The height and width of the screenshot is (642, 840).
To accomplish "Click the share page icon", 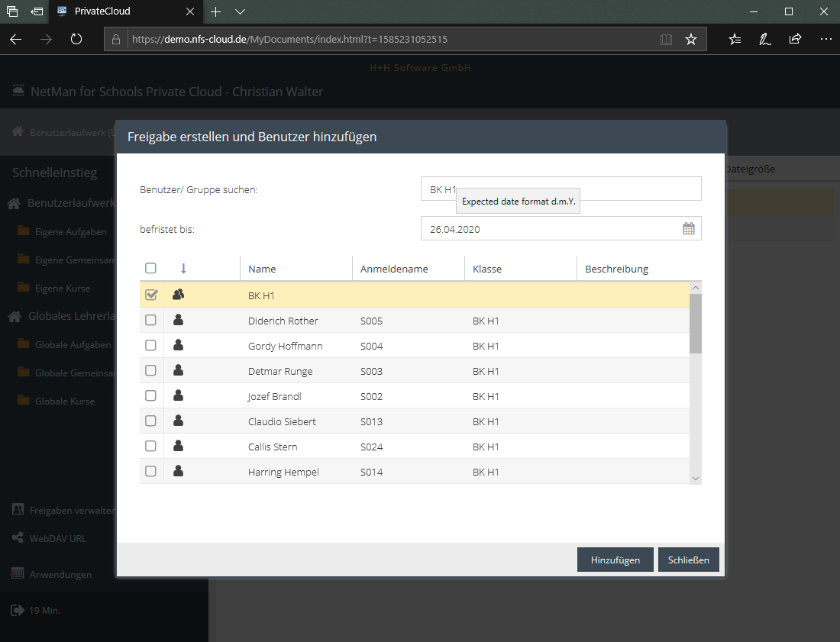I will (x=795, y=39).
